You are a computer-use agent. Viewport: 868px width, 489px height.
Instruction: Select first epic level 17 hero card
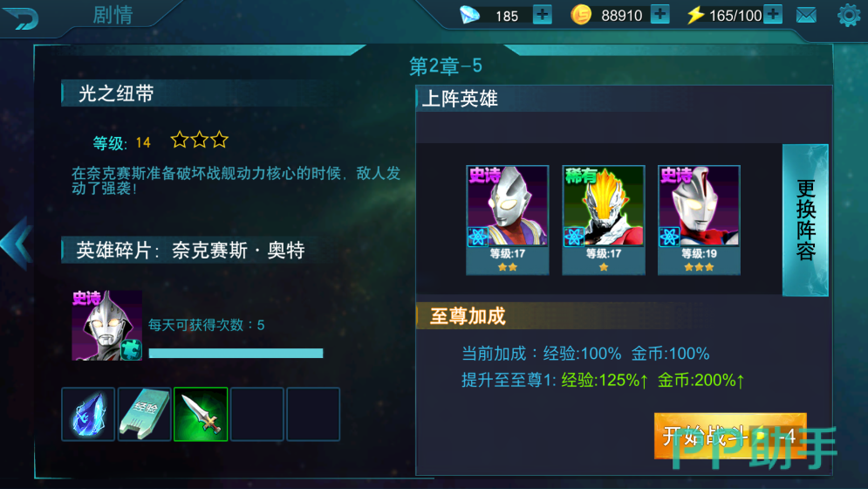[508, 219]
